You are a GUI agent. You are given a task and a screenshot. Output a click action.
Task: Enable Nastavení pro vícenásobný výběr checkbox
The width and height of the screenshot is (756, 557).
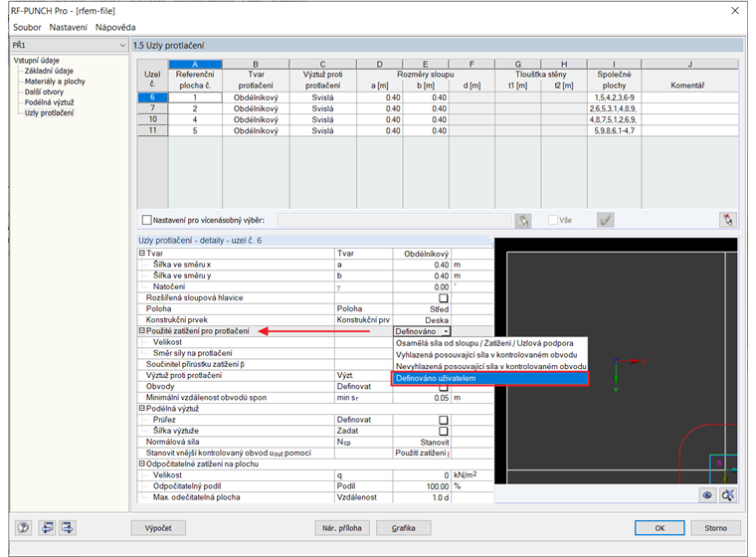coord(147,220)
